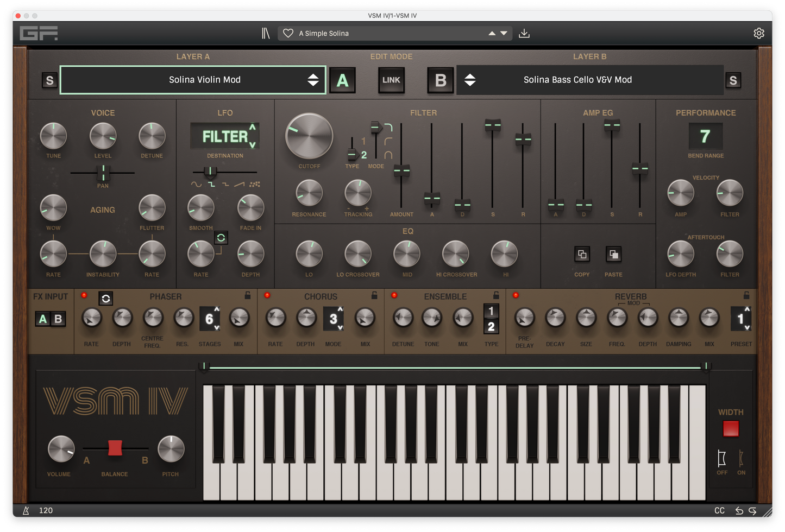785x532 pixels.
Task: Open the settings gear
Action: (758, 33)
